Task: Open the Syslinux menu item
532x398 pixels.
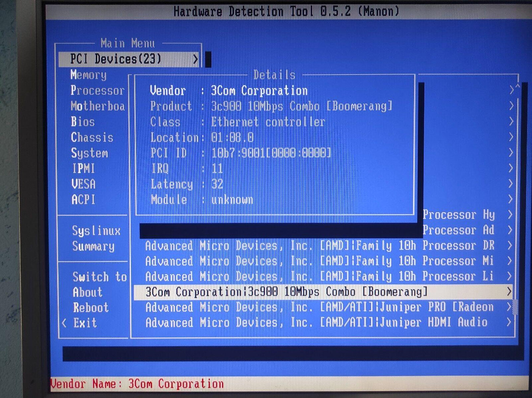Action: (x=96, y=231)
